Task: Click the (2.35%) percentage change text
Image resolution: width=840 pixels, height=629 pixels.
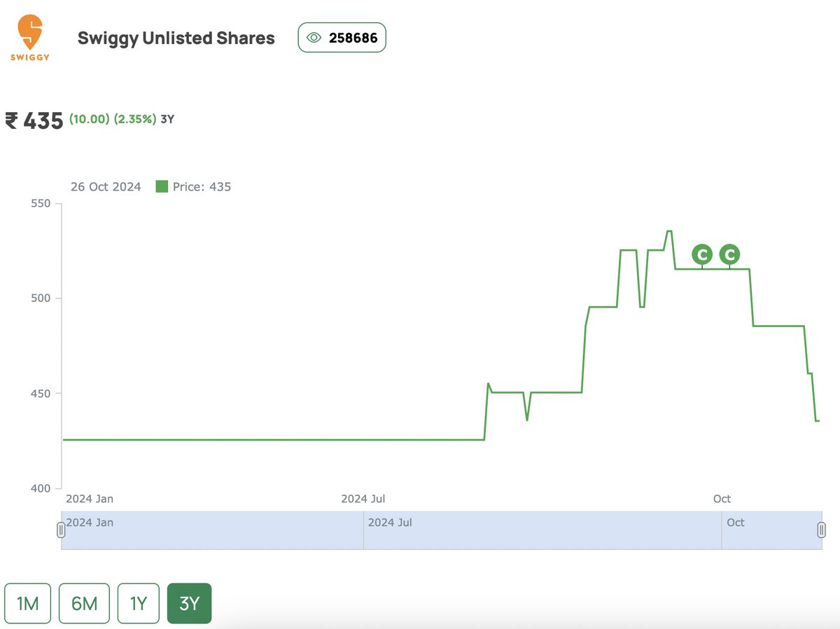Action: (x=137, y=120)
